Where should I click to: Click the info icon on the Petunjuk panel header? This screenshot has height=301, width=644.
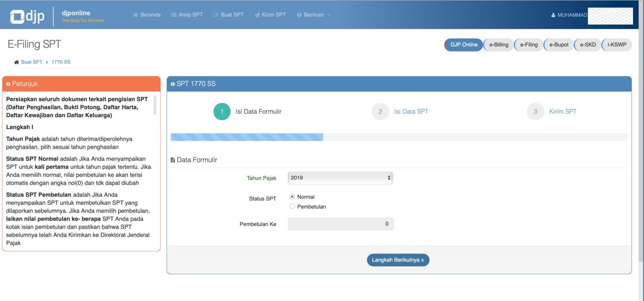[8, 84]
